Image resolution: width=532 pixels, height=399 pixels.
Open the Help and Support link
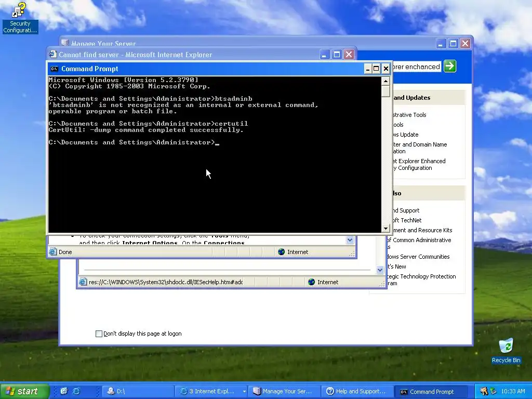[406, 210]
